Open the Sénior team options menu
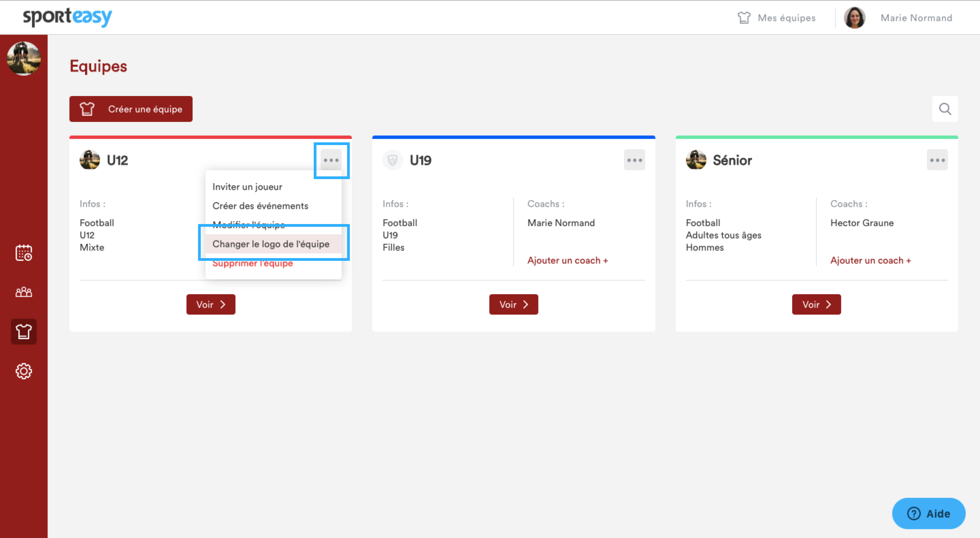The image size is (980, 538). click(x=937, y=160)
